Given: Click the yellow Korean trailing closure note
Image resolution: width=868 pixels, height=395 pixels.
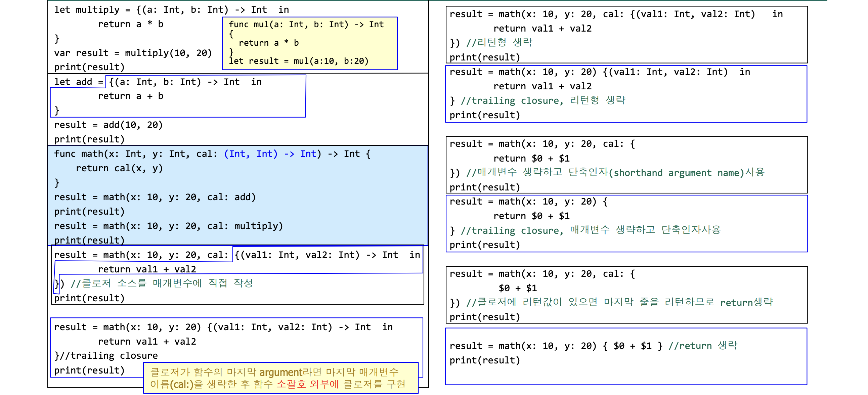Looking at the screenshot, I should point(280,378).
